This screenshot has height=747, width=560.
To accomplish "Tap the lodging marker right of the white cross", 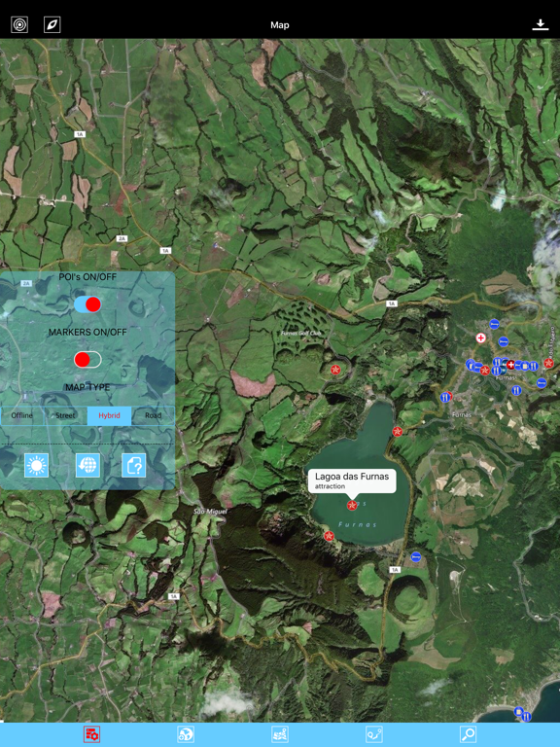I will pyautogui.click(x=504, y=341).
